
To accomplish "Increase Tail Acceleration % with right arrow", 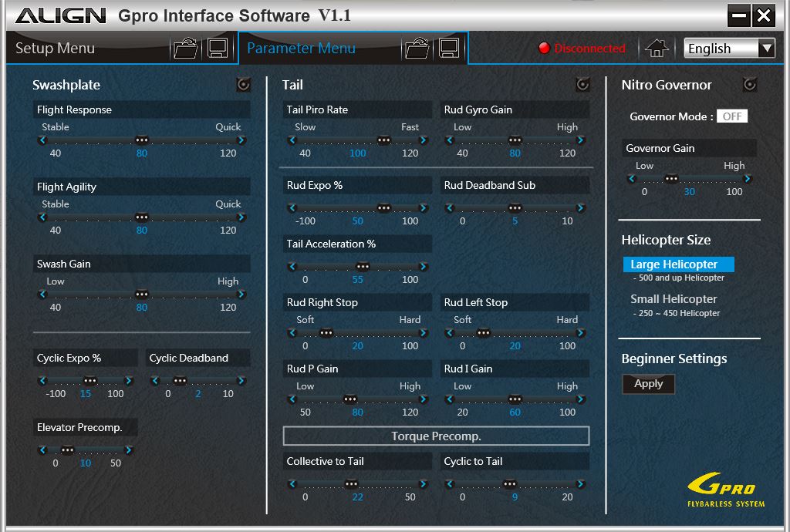I will 424,266.
